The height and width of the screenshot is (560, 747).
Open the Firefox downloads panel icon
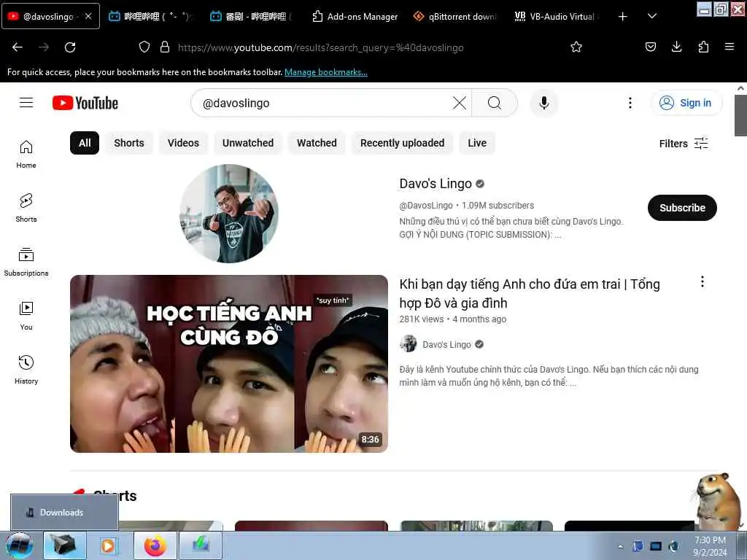pyautogui.click(x=676, y=47)
